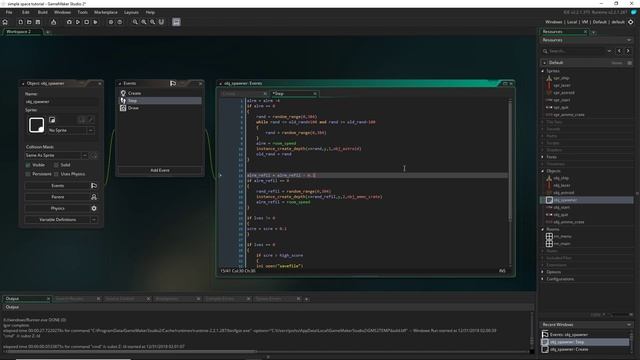The height and width of the screenshot is (360, 640).
Task: Click the Physics gear icon
Action: [x=94, y=208]
